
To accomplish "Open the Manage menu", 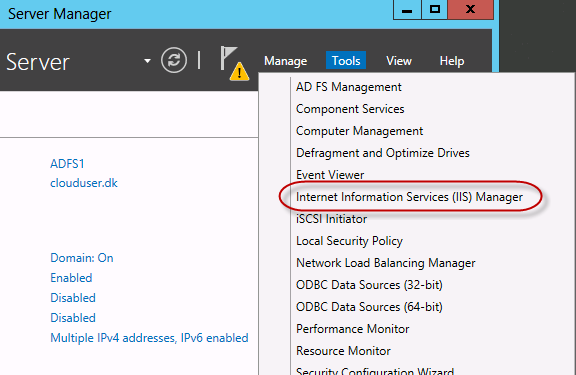I will point(285,61).
